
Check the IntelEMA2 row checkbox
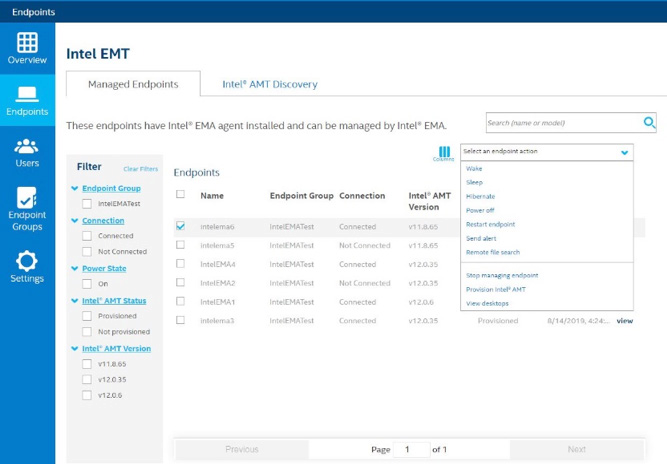(x=180, y=282)
